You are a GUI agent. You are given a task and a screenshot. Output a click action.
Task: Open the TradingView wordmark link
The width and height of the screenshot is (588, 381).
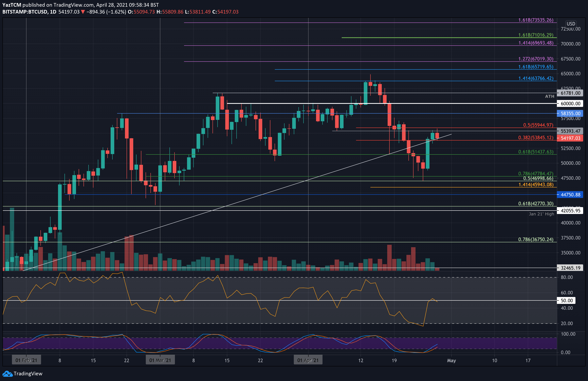(x=28, y=374)
